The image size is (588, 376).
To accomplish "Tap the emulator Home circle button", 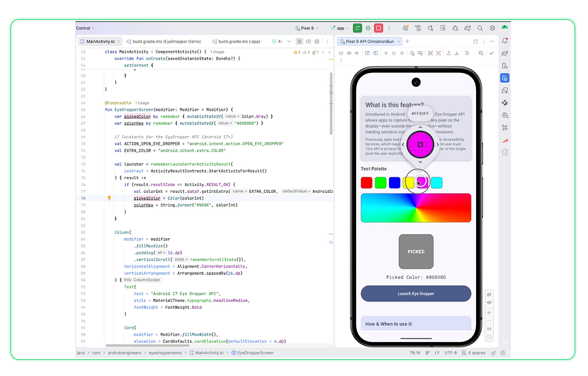I will point(394,53).
